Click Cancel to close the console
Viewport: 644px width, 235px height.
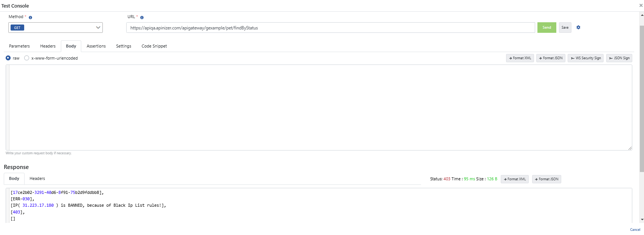tap(635, 229)
